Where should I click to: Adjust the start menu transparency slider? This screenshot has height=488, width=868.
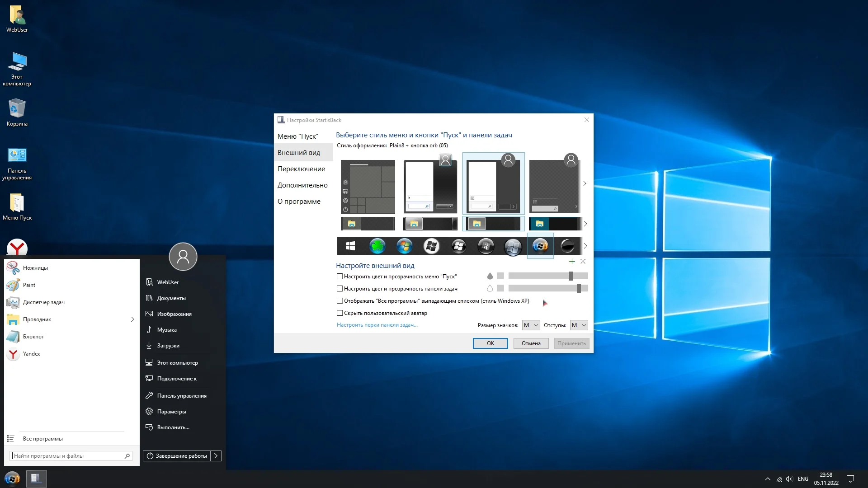pyautogui.click(x=571, y=276)
